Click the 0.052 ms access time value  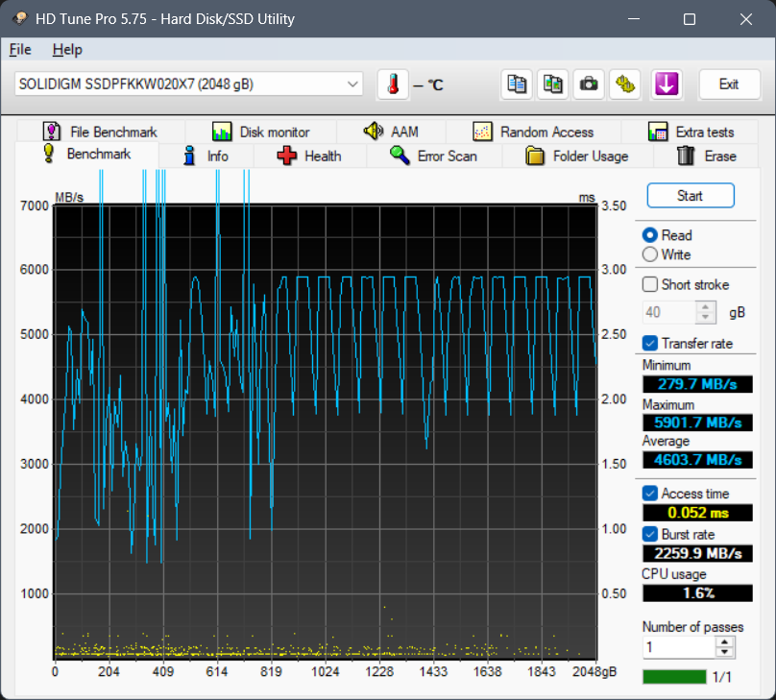click(697, 513)
